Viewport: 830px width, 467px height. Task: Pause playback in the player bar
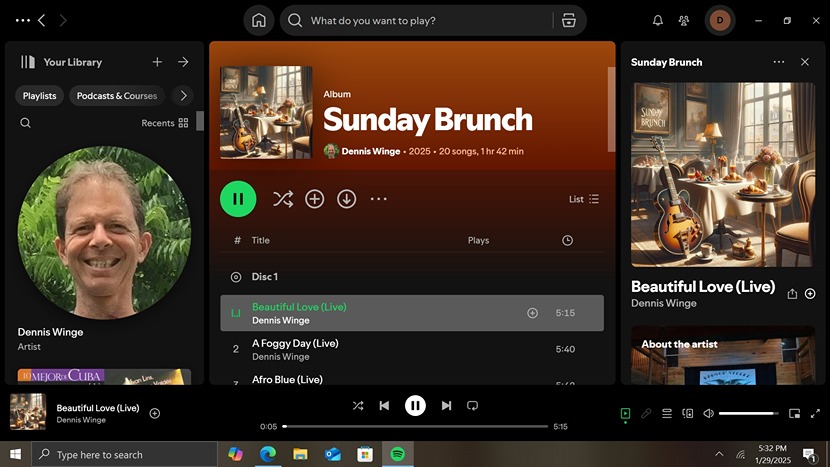[x=415, y=406]
